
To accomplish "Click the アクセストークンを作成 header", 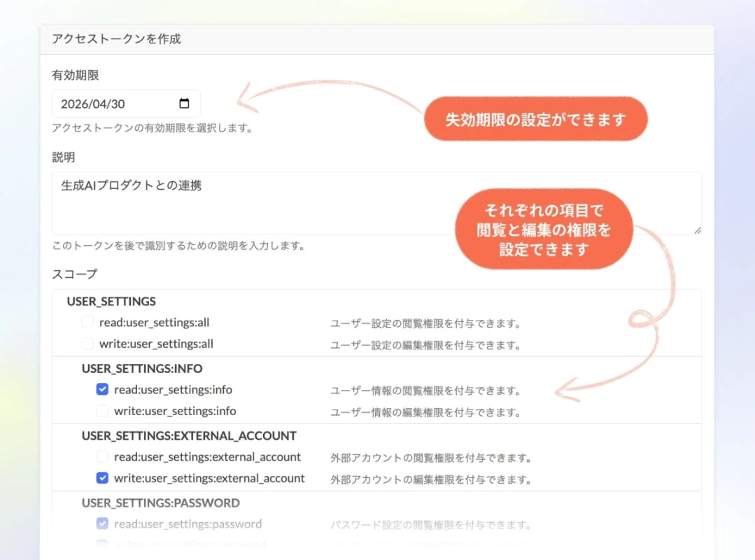I will 116,39.
